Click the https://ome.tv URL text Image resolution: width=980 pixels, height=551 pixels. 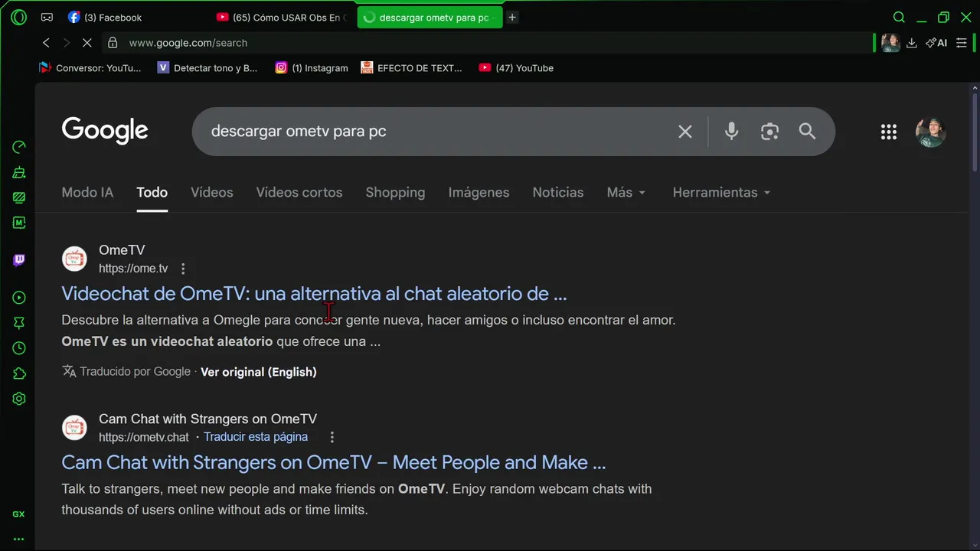point(133,269)
